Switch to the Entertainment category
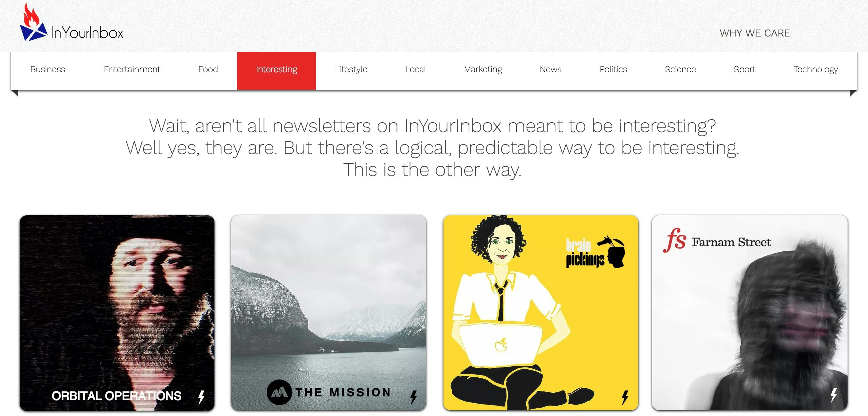 [x=132, y=69]
